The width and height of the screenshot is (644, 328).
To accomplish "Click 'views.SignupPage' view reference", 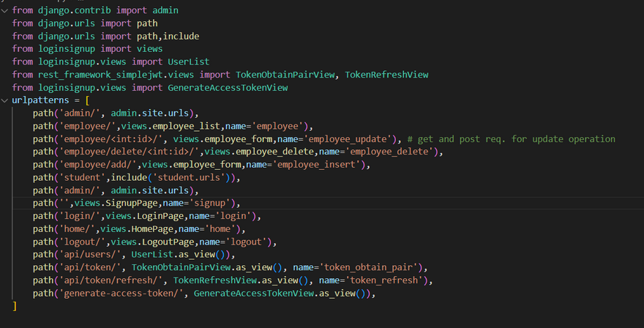I will click(x=116, y=203).
